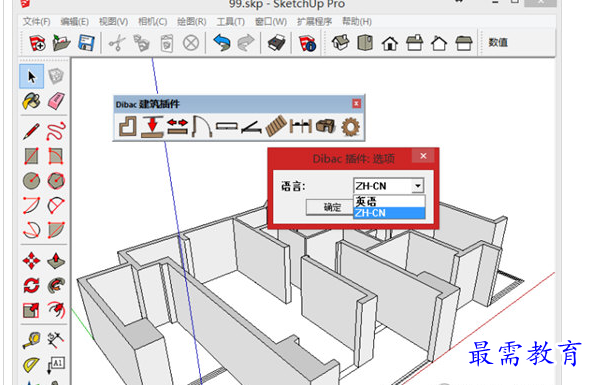The height and width of the screenshot is (385, 590).
Task: Select the Circle tool
Action: tap(32, 181)
